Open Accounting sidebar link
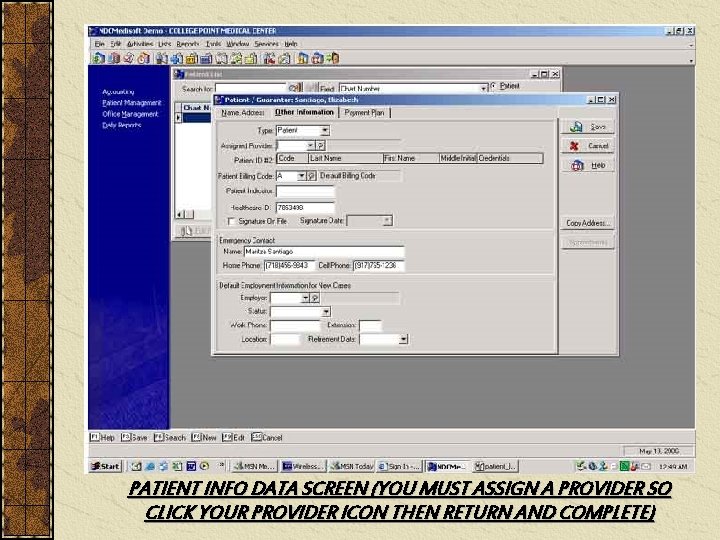 point(118,92)
